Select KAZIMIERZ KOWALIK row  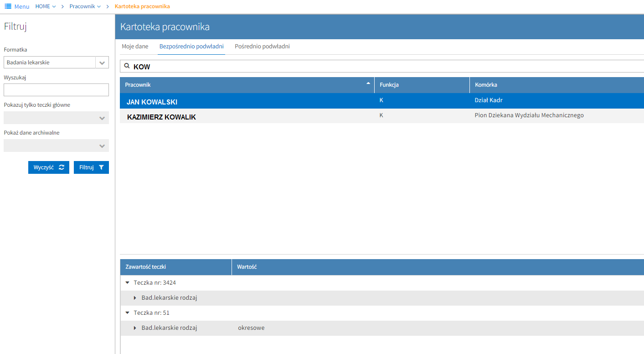(x=382, y=116)
